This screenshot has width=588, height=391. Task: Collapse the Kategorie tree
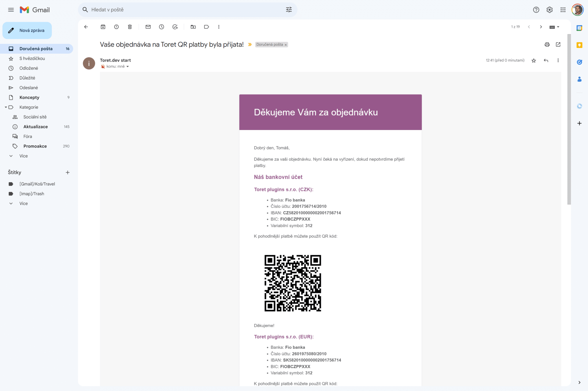point(6,107)
